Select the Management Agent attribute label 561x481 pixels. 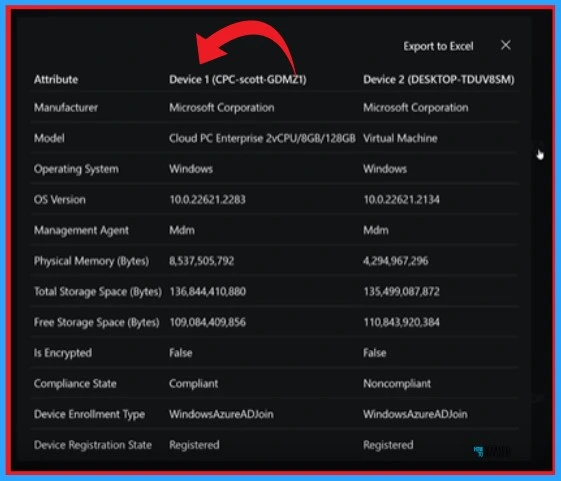tap(81, 230)
